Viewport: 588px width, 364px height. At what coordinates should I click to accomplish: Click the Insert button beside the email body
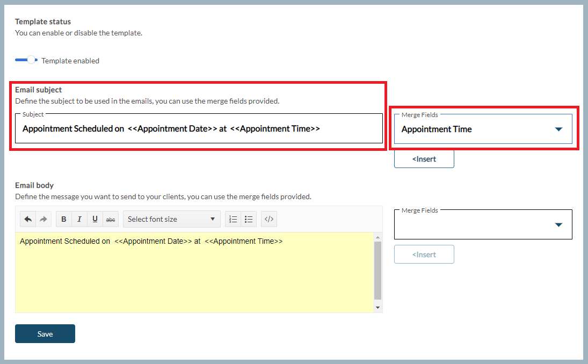pyautogui.click(x=424, y=254)
